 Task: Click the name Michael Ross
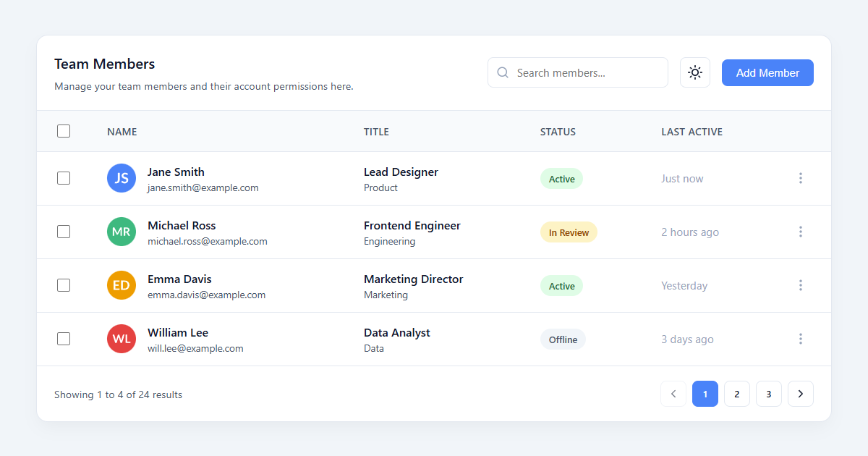pyautogui.click(x=182, y=225)
